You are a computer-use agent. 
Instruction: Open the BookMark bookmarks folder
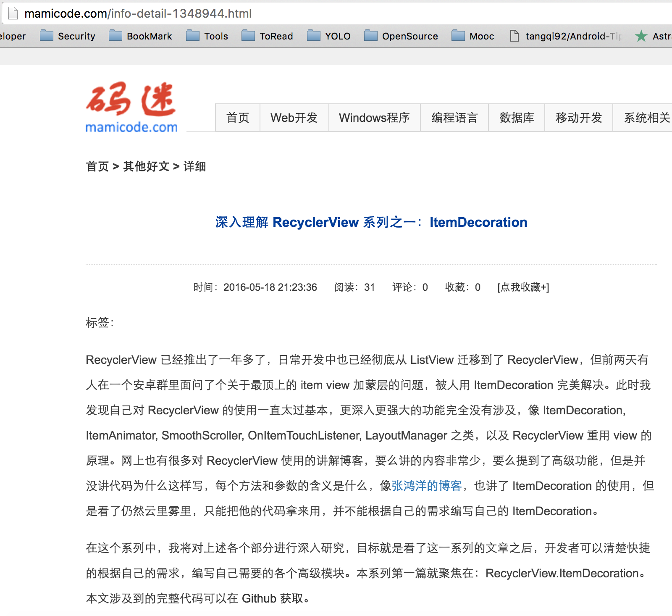click(x=140, y=36)
